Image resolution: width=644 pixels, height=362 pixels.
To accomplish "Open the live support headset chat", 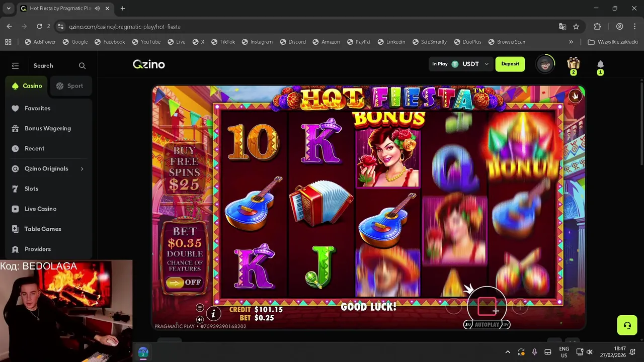I will coord(627,325).
